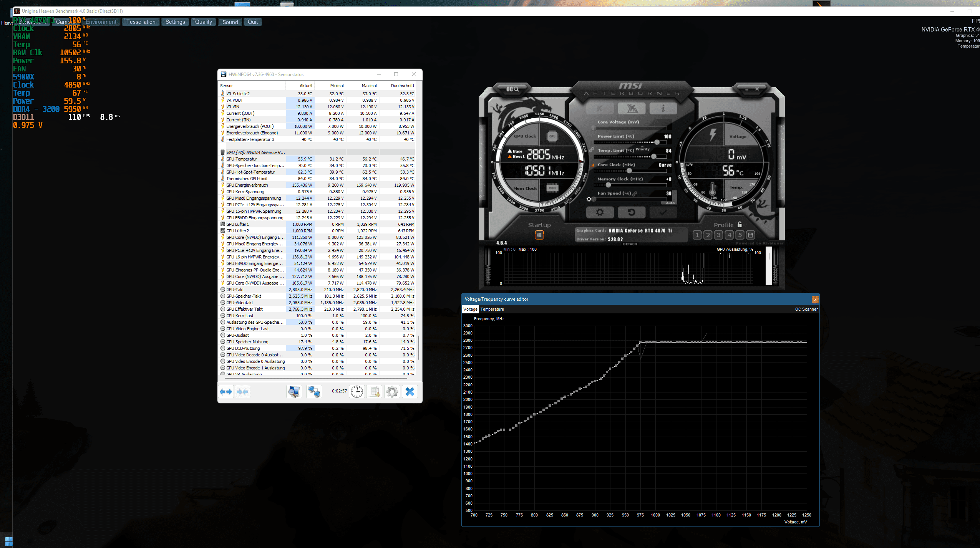Image resolution: width=980 pixels, height=548 pixels.
Task: Click the save profile floppy icon
Action: [751, 235]
